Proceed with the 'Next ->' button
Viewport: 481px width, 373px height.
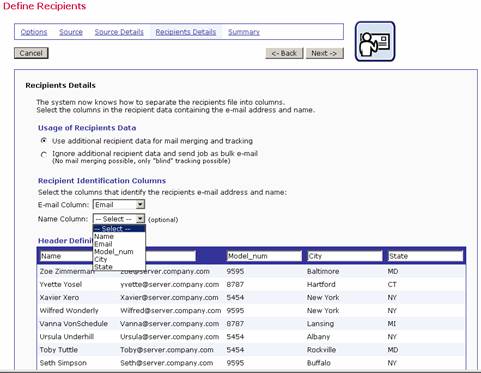tap(325, 53)
